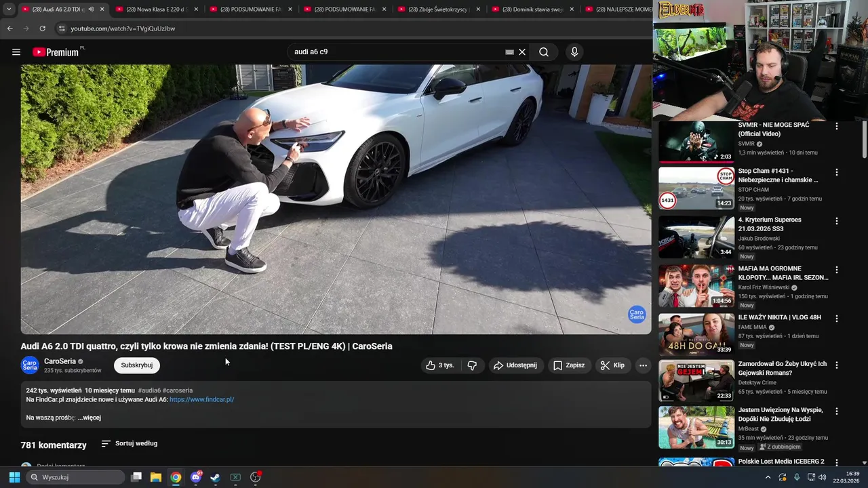The height and width of the screenshot is (488, 868).
Task: Click Udostępnij to share the video
Action: (x=515, y=365)
